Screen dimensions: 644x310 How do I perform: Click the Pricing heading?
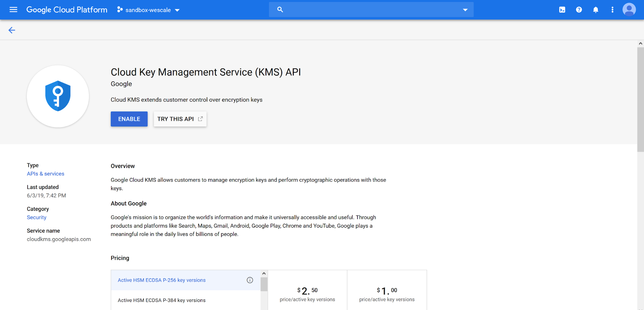coord(120,258)
